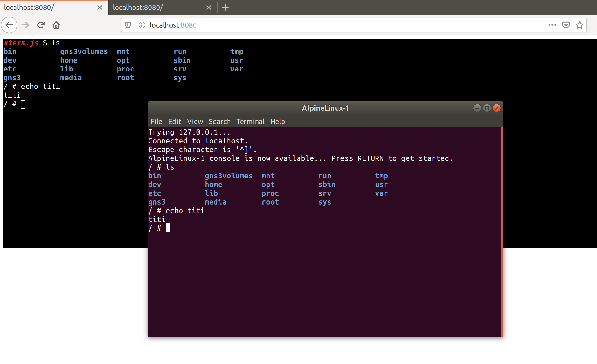This screenshot has height=364, width=597.
Task: Reload the current page
Action: (x=41, y=25)
